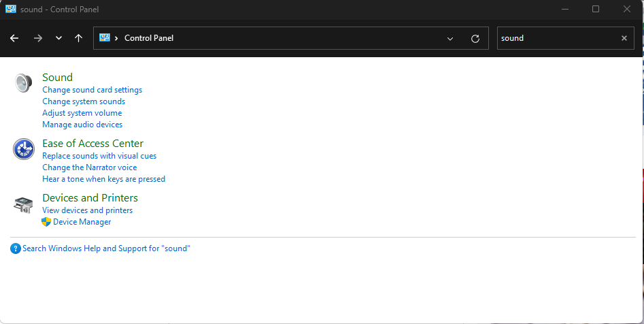Open the Devices and Printers heading
Screen dimensions: 644x324
[90, 198]
